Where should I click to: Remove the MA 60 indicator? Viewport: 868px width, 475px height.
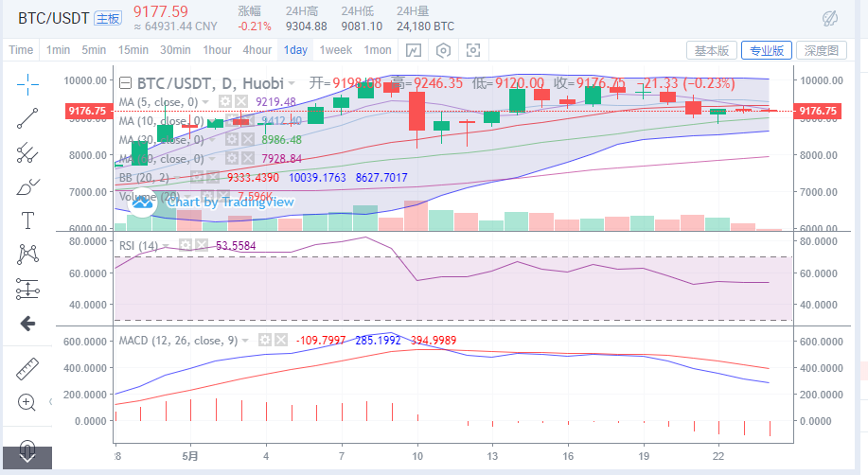pyautogui.click(x=247, y=159)
